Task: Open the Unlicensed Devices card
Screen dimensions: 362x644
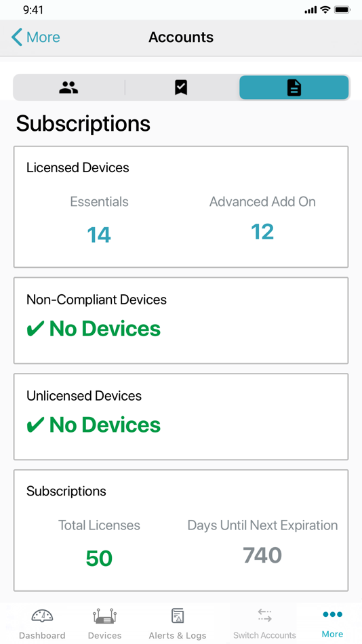Action: (181, 416)
